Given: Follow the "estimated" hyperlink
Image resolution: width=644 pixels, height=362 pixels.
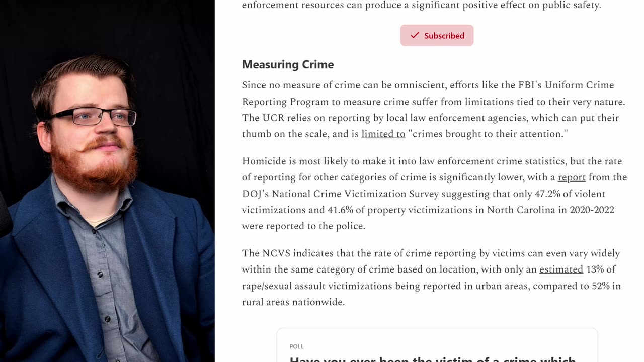Looking at the screenshot, I should coord(561,269).
